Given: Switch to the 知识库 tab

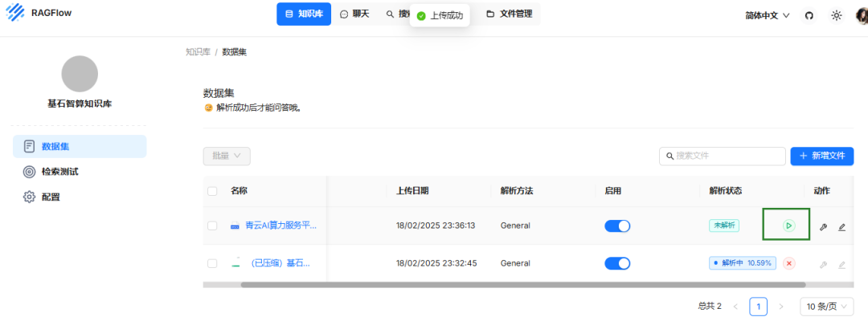Looking at the screenshot, I should point(304,14).
